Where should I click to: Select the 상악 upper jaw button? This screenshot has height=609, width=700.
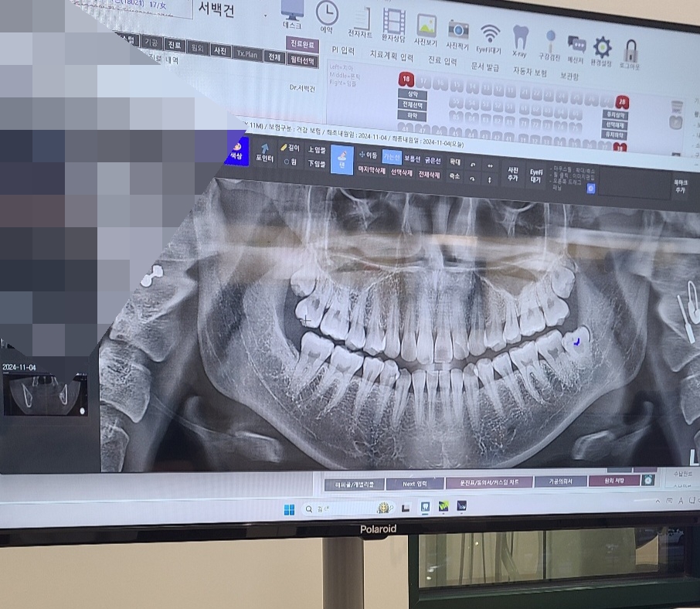click(x=413, y=94)
